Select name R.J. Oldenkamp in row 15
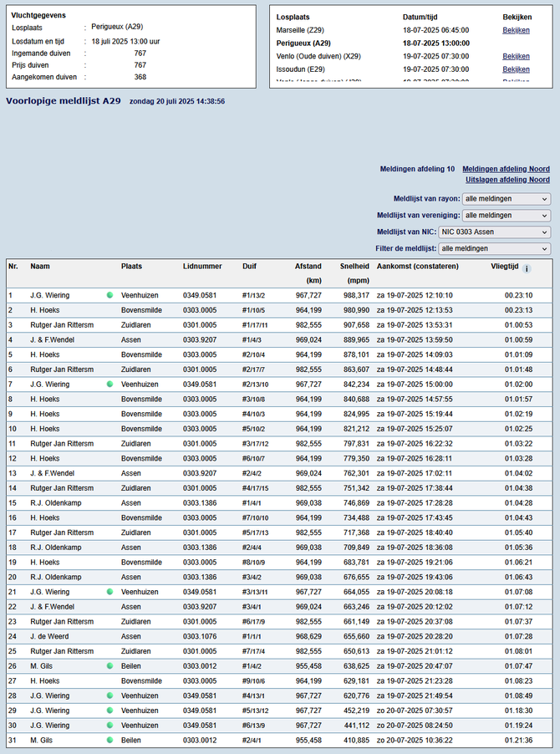Screen dimensions: 560x754 click(x=56, y=503)
